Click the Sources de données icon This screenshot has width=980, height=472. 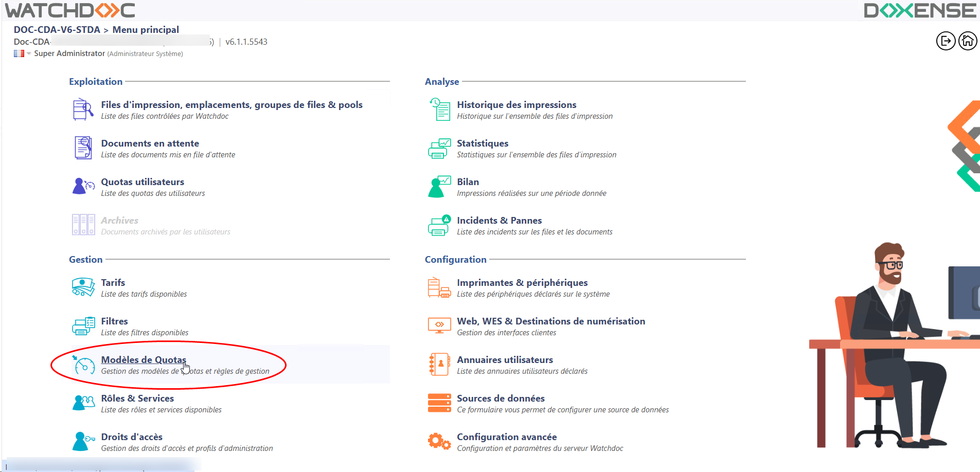pos(439,403)
